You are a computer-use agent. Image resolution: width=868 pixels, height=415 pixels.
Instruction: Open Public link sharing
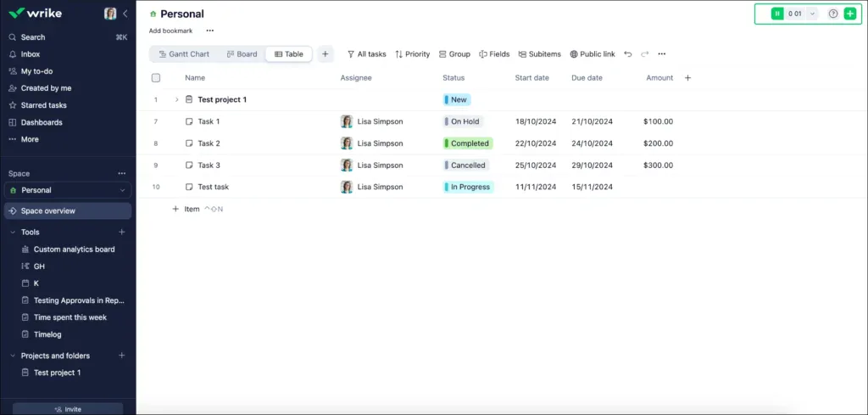(593, 54)
